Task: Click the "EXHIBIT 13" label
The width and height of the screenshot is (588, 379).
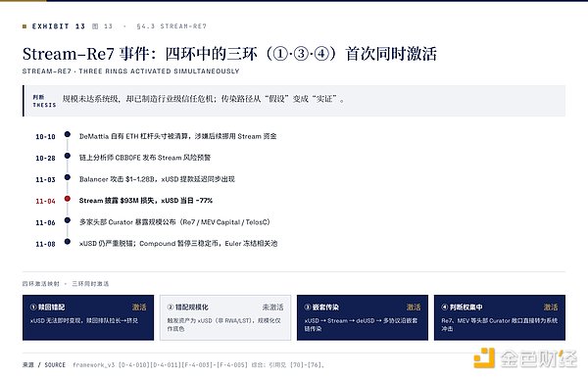Action: tap(59, 26)
